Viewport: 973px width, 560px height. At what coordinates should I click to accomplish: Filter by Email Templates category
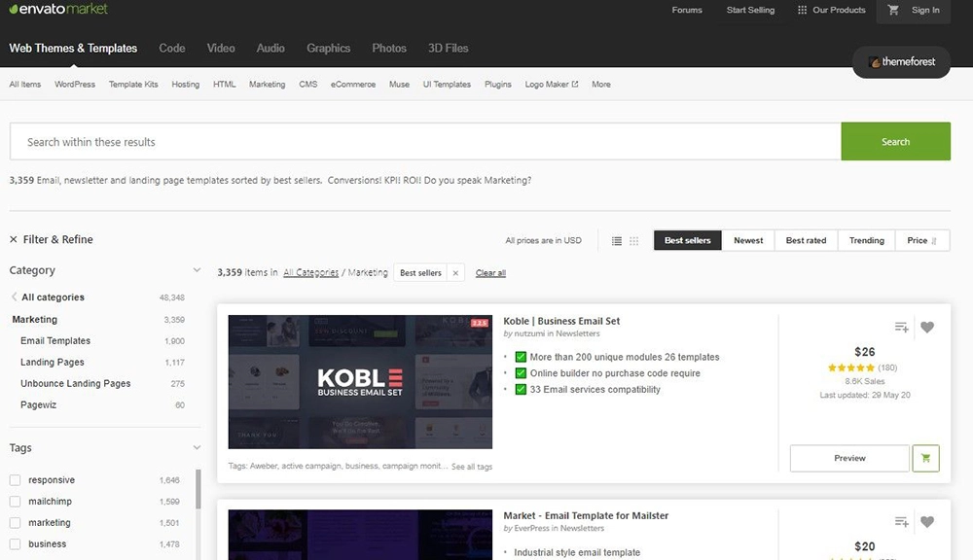55,340
